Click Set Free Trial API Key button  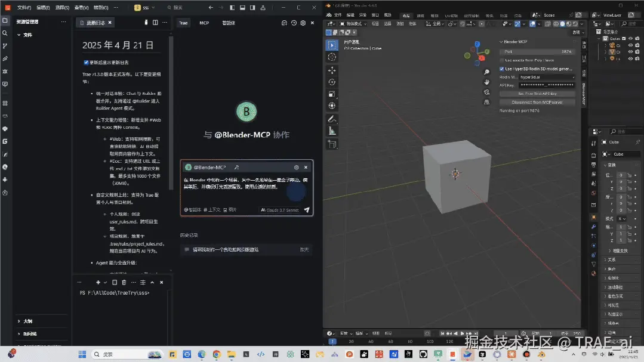click(537, 94)
